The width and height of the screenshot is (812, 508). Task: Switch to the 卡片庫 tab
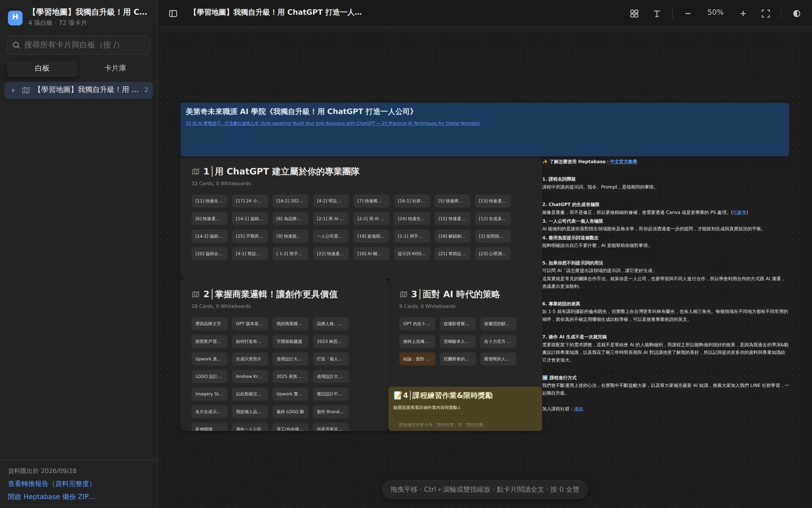115,68
